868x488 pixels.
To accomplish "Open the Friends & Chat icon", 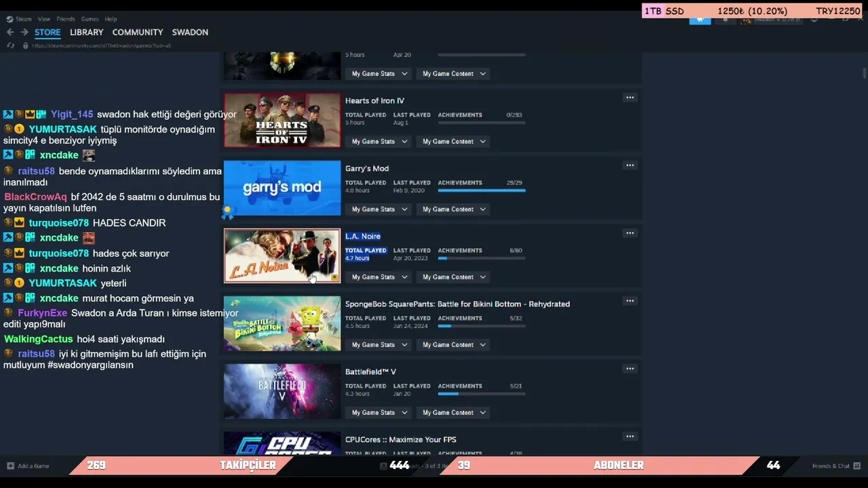I will [857, 466].
